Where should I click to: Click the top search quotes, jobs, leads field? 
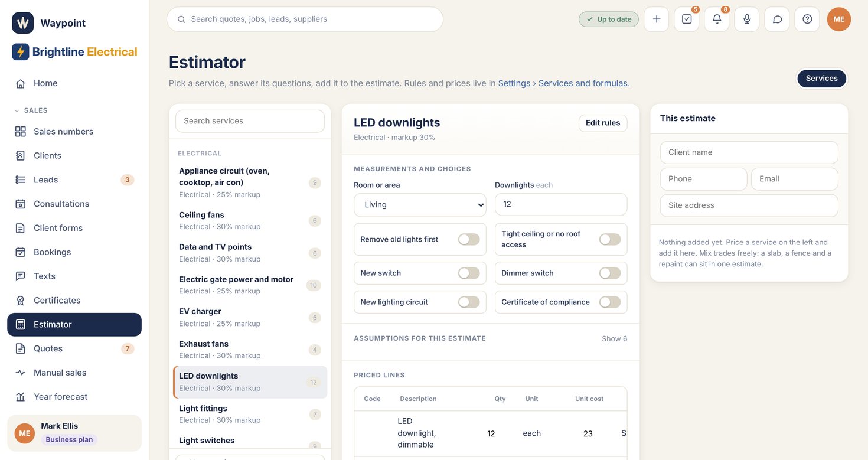pos(305,19)
